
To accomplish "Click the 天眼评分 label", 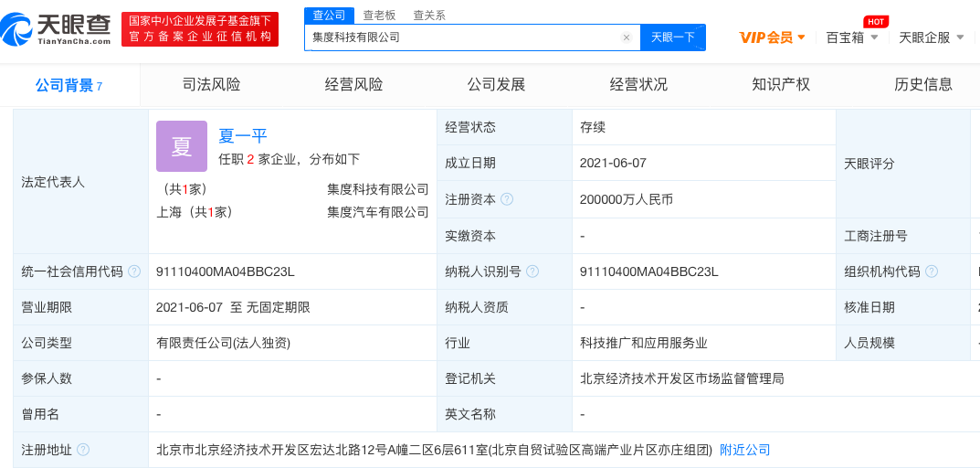I will (x=869, y=164).
